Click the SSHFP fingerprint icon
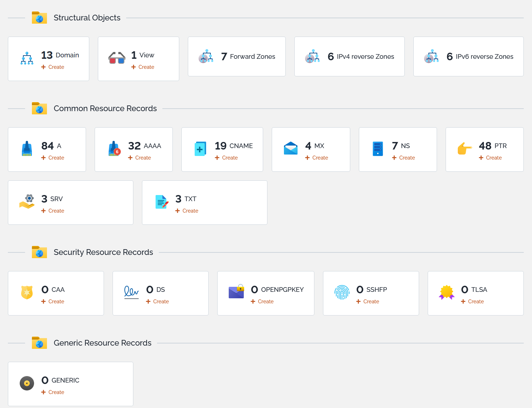This screenshot has height=408, width=532. click(x=342, y=293)
